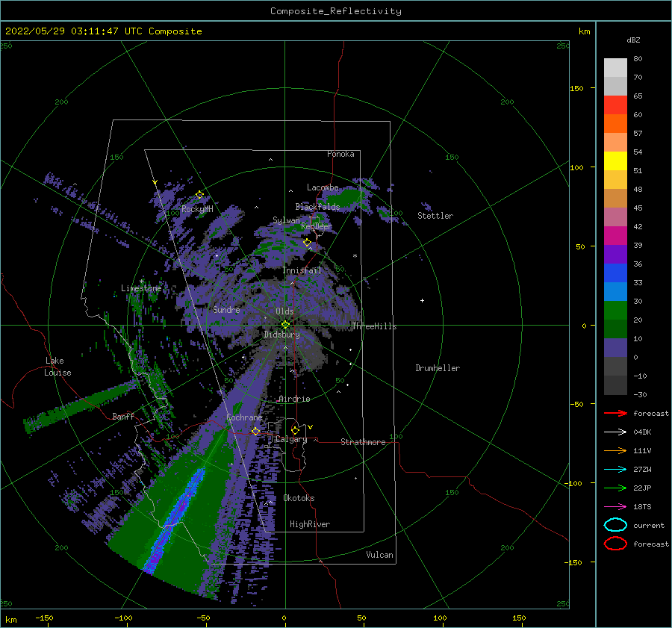Click the magenta 18TS arrow icon
The width and height of the screenshot is (672, 628).
click(x=615, y=507)
